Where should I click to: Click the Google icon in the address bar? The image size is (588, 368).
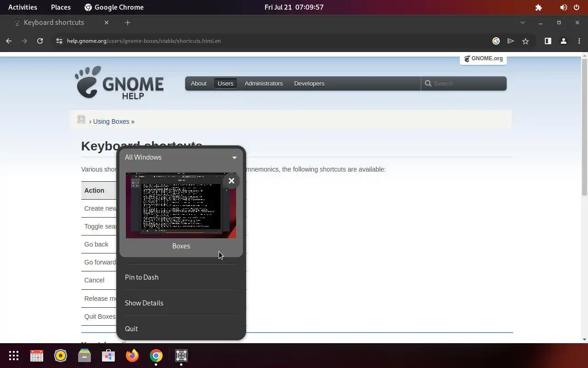pyautogui.click(x=496, y=41)
